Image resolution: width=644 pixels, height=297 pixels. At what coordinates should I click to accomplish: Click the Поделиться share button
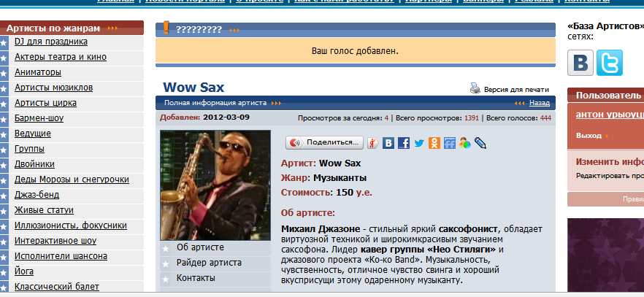pos(324,142)
